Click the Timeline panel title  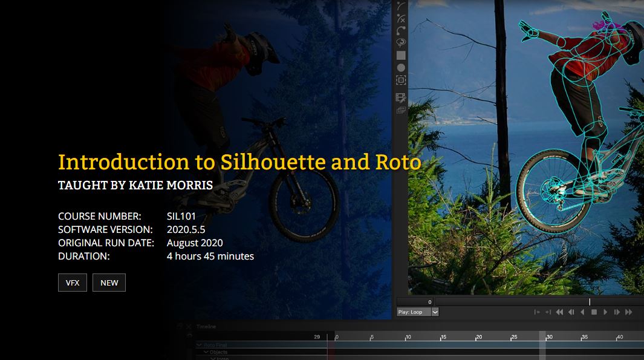206,327
